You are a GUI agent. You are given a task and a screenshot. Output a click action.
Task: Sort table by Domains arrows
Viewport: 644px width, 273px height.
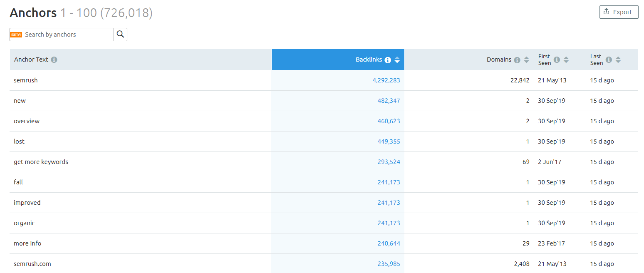(x=526, y=60)
